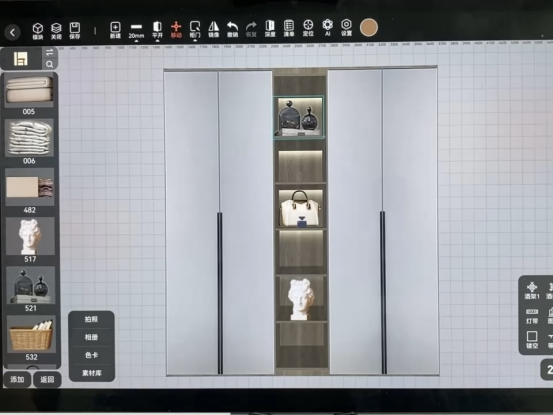Image resolution: width=553 pixels, height=415 pixels.
Task: Open the 20mm thickness dropdown
Action: point(136,31)
